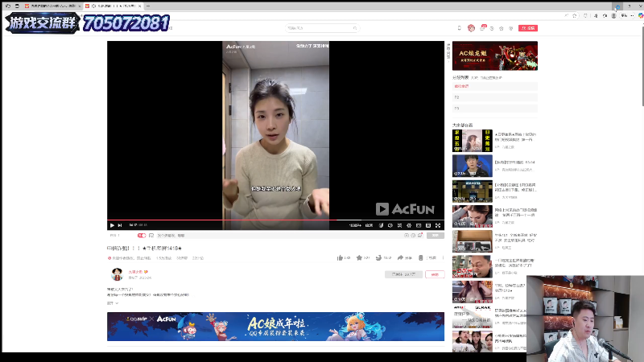Click the uploader's red username link

(x=135, y=272)
